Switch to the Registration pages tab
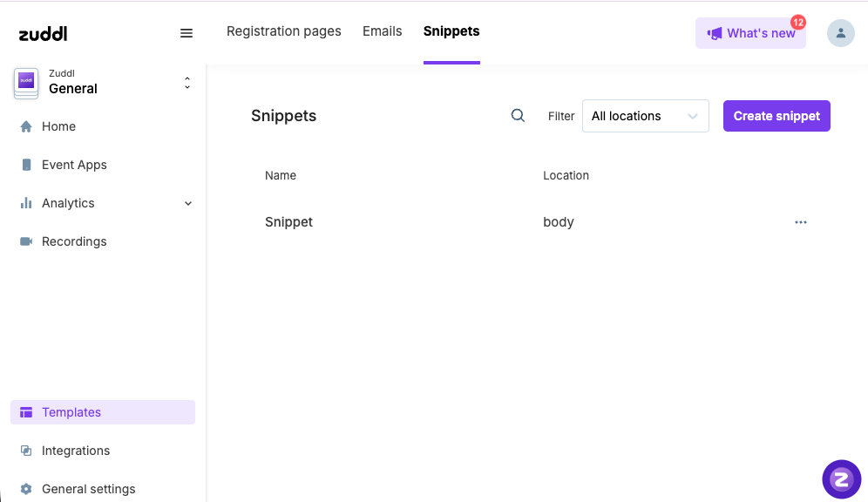The image size is (868, 502). tap(283, 31)
